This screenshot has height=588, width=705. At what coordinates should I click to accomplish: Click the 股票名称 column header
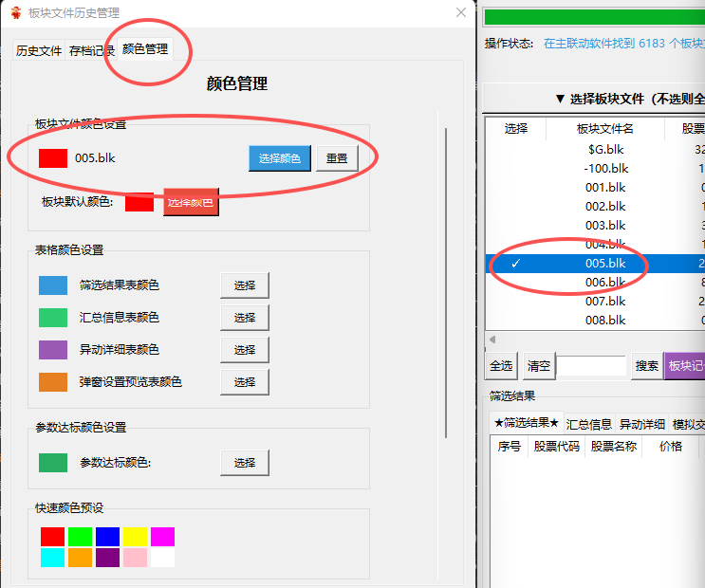[614, 447]
